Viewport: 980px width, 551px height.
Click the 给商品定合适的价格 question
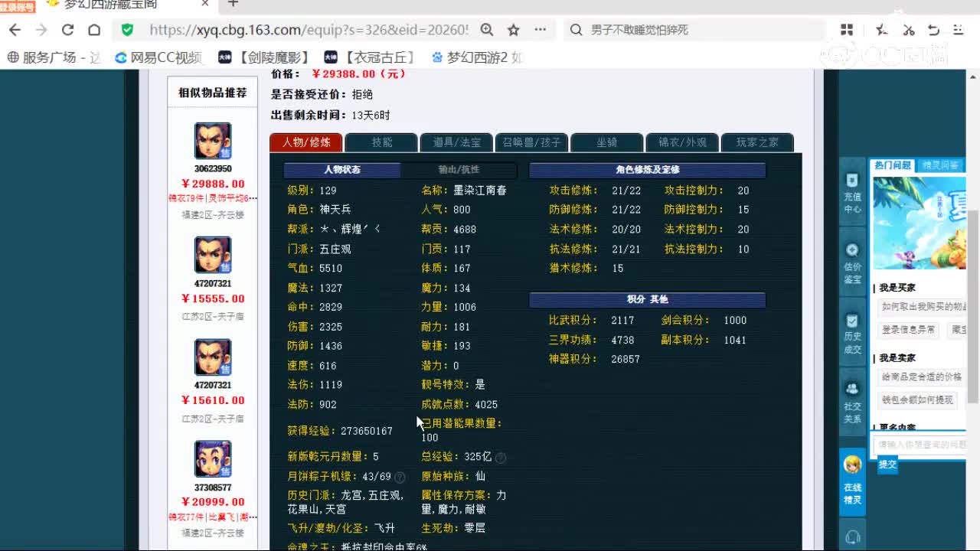[x=921, y=377]
